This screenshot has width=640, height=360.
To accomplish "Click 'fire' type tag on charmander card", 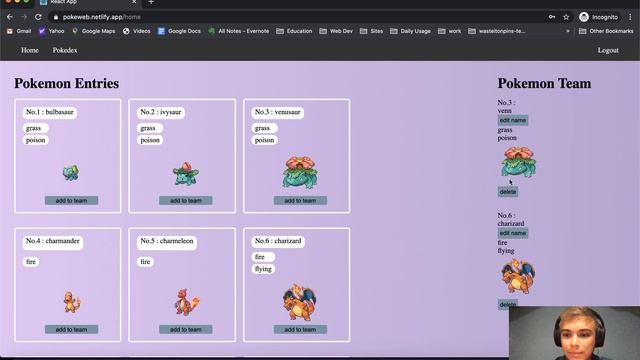I will 31,262.
